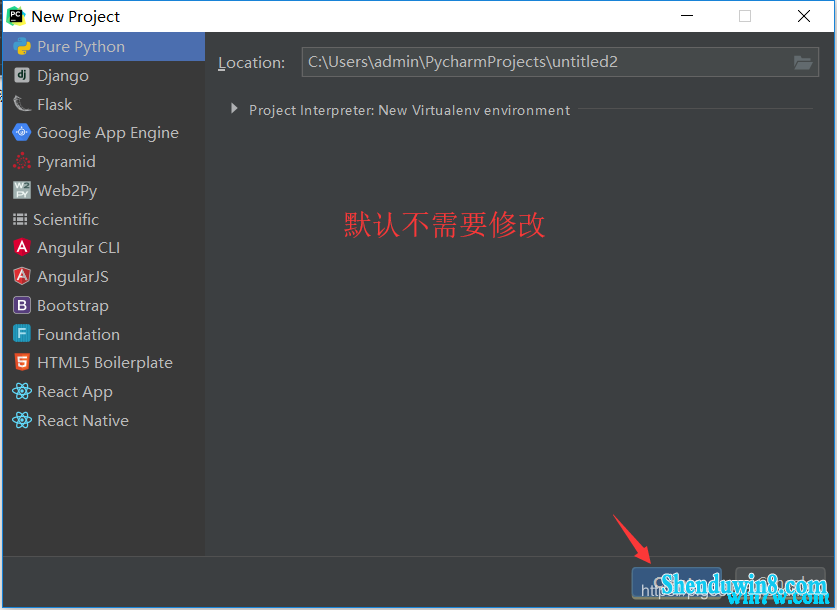Viewport: 837px width, 610px height.
Task: Close the New Project dialog
Action: (x=803, y=16)
